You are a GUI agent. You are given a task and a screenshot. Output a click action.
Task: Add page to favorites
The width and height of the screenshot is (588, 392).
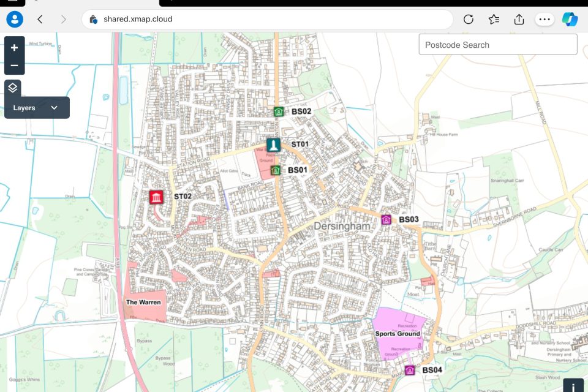pos(494,19)
